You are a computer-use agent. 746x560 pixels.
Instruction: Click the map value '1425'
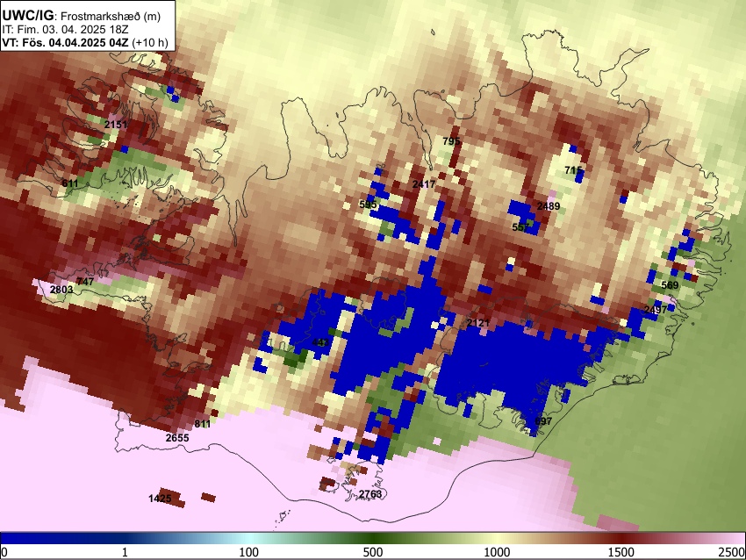[160, 499]
